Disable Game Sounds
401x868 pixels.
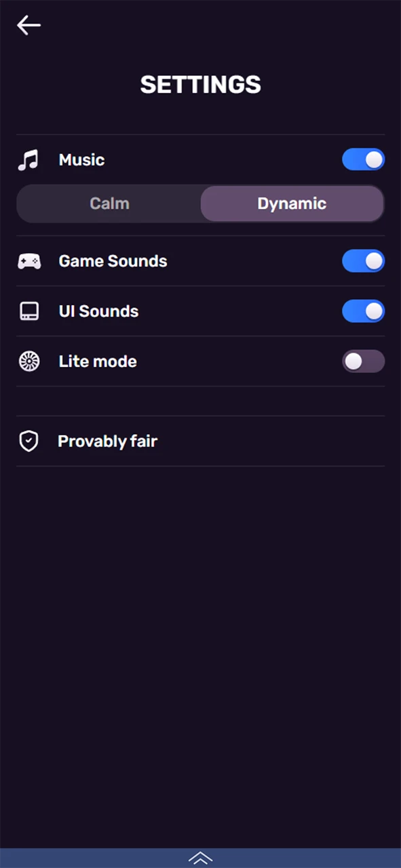364,261
